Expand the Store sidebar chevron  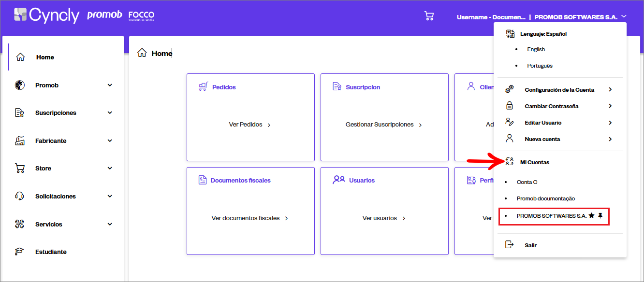click(110, 169)
